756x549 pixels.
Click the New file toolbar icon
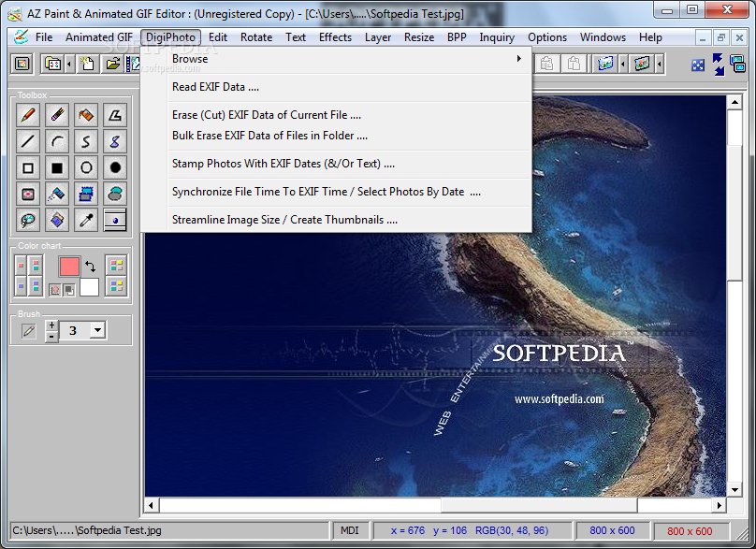87,64
